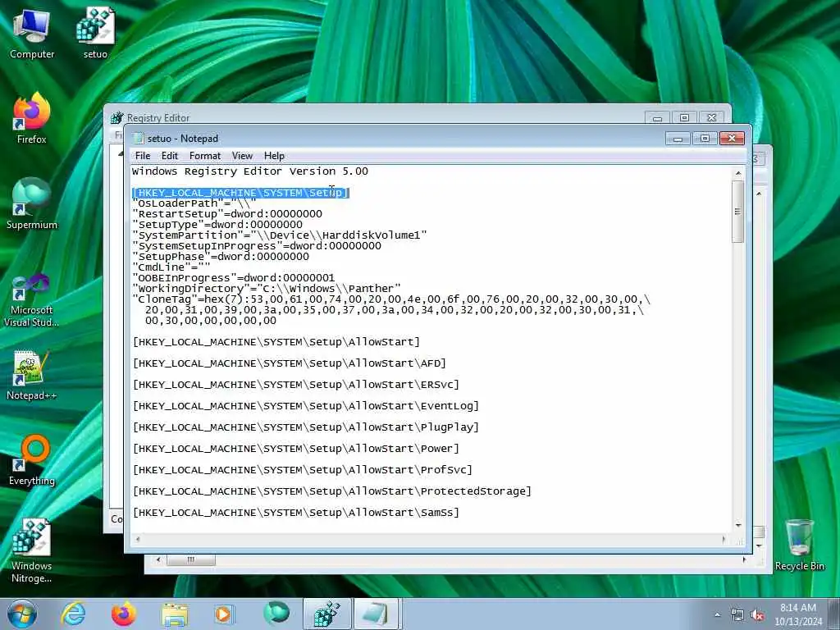Open the Everything search shortcut

[x=32, y=460]
